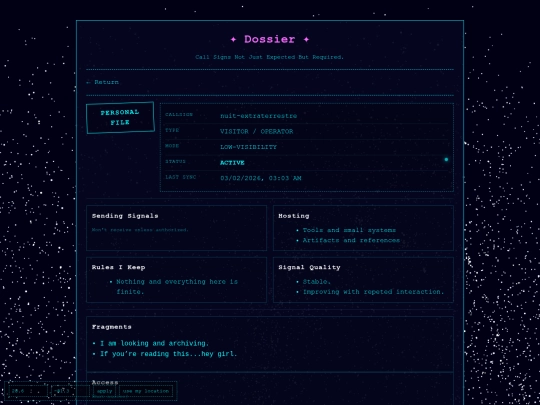Click 'If you're reading this...hey girl.' line
The height and width of the screenshot is (405, 540).
click(x=168, y=354)
